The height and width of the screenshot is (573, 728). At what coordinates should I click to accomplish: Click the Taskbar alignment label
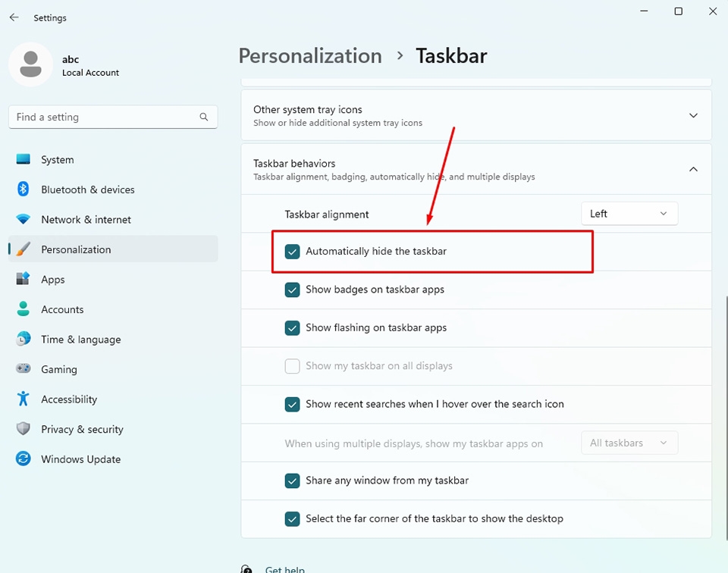tap(326, 214)
